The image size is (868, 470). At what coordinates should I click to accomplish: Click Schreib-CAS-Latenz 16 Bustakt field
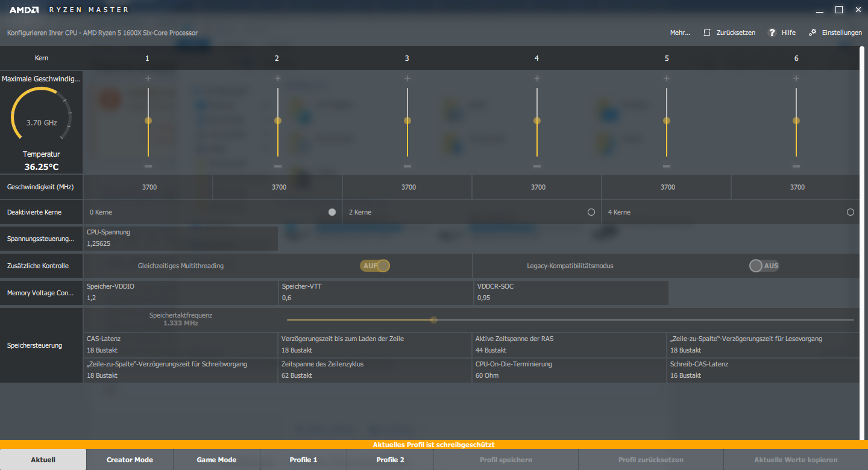[764, 370]
